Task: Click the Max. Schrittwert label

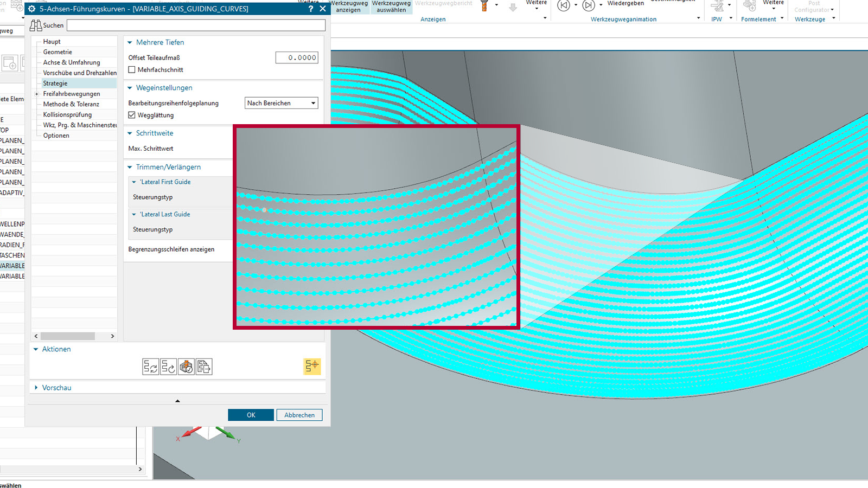Action: tap(151, 149)
